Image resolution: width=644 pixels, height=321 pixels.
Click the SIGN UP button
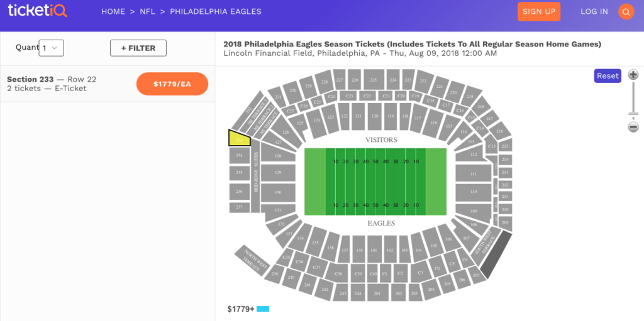[x=539, y=12]
